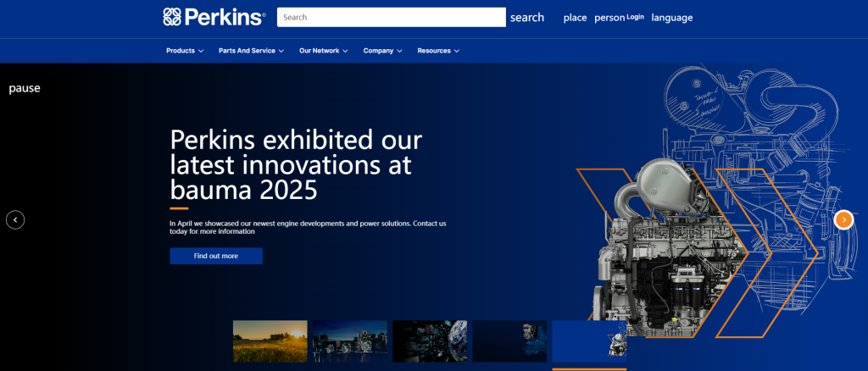Expand the Our Network menu
Image resolution: width=868 pixels, height=371 pixels.
pyautogui.click(x=324, y=51)
